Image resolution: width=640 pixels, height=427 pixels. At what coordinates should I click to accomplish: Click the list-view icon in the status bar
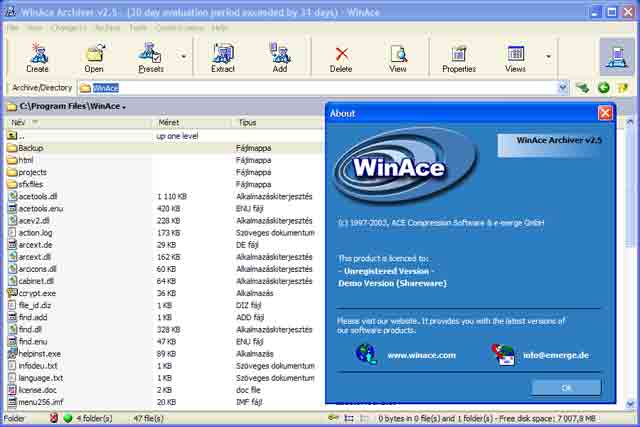click(x=349, y=418)
